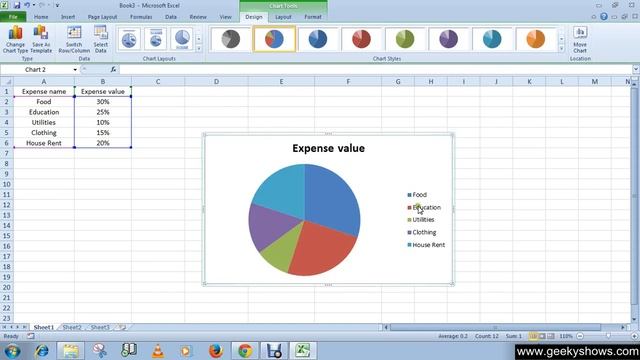Viewport: 640px width, 360px height.
Task: Choose the first chart layout thumbnail
Action: [x=129, y=39]
